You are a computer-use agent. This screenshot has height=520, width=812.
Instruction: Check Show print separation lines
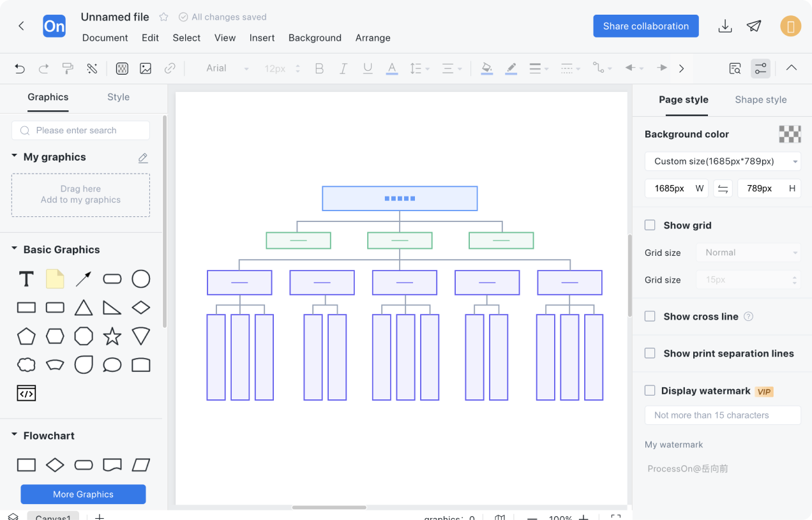click(x=650, y=353)
